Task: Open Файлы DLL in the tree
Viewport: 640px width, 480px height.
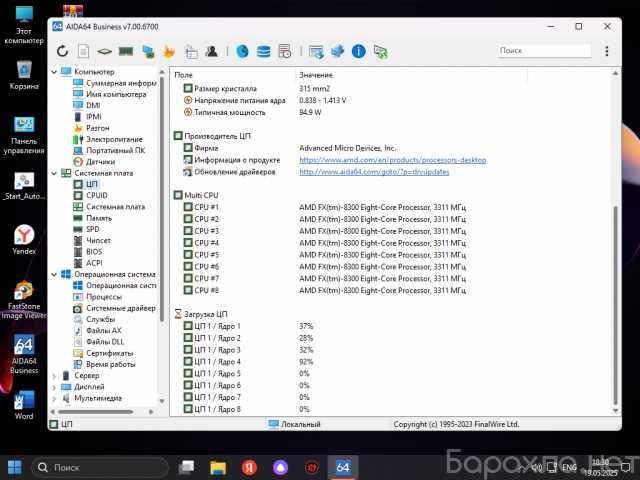Action: pyautogui.click(x=98, y=342)
